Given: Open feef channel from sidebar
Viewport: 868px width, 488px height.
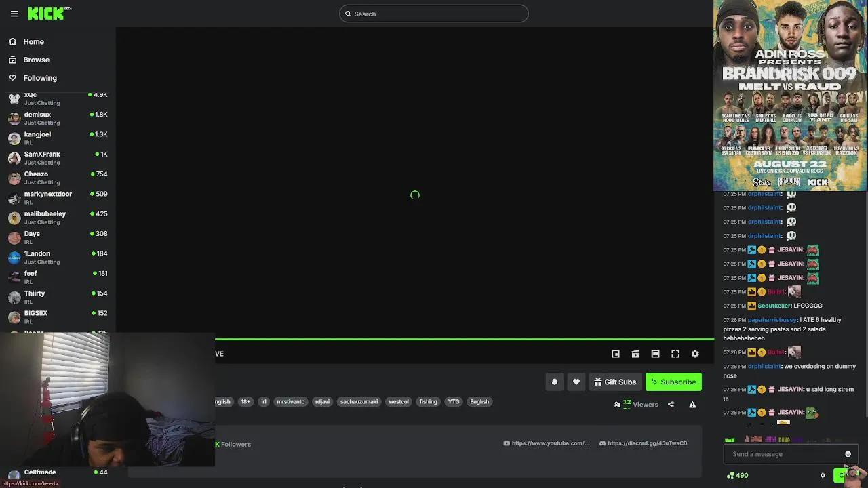Looking at the screenshot, I should pos(58,277).
